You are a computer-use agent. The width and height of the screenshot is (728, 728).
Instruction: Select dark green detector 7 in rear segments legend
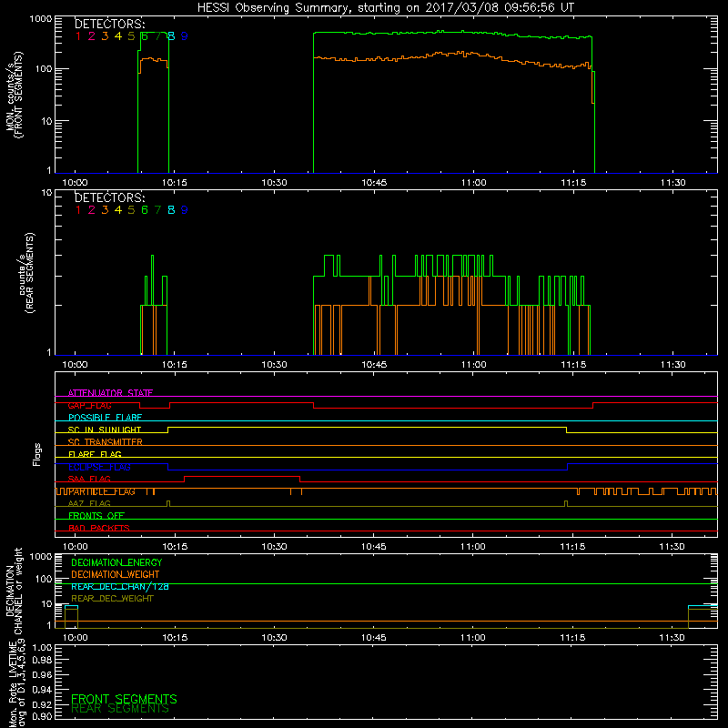157,210
